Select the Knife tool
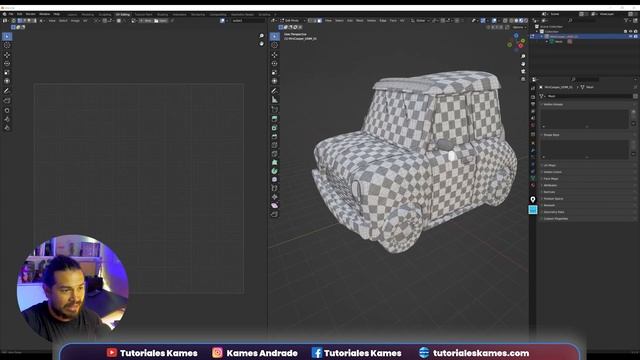640x360 pixels. [275, 154]
